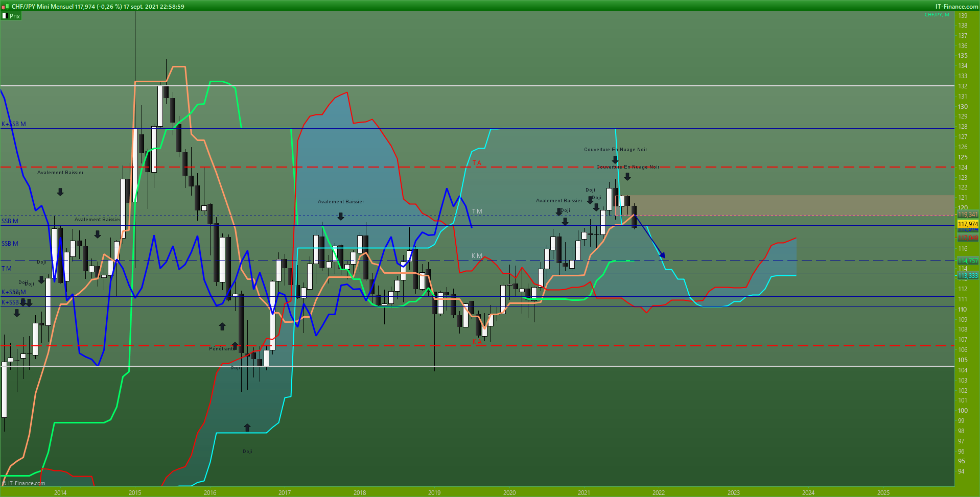The image size is (980, 497).
Task: Click the candlestick icon in the title bar
Action: click(6, 6)
